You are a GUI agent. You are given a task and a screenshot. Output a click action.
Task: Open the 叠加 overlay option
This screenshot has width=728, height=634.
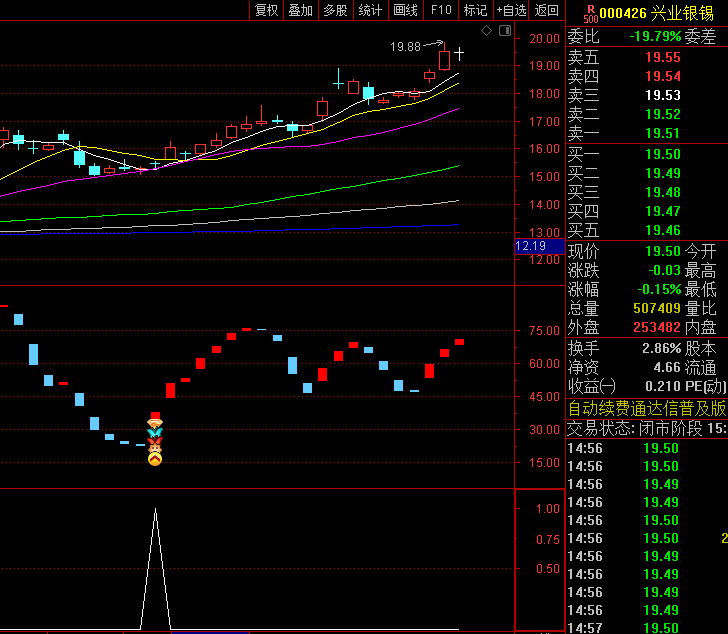click(x=300, y=10)
